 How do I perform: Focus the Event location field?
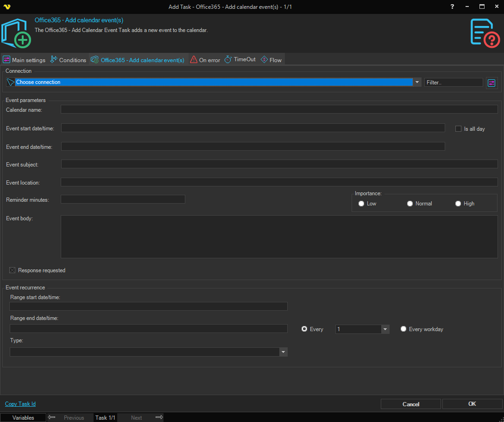[279, 182]
